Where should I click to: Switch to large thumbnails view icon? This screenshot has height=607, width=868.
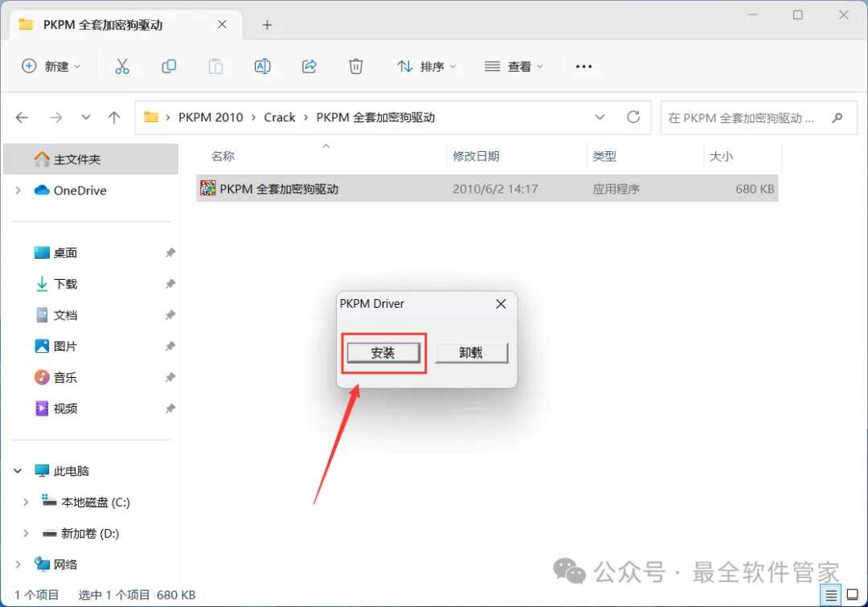tap(853, 596)
